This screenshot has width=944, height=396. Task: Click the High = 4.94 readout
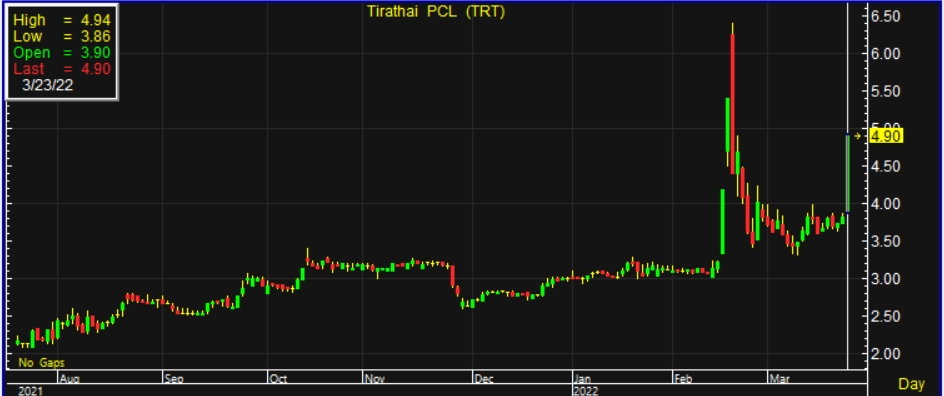(x=61, y=20)
